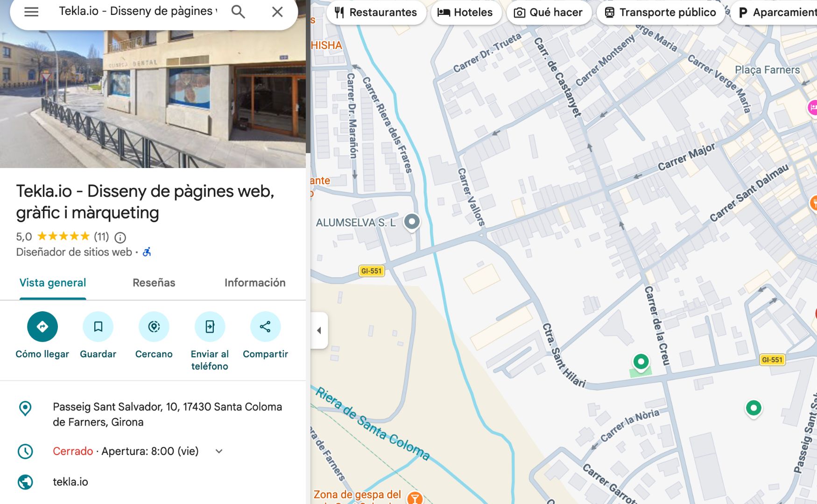
Task: Click the Enviar al teléfono icon
Action: click(x=210, y=327)
